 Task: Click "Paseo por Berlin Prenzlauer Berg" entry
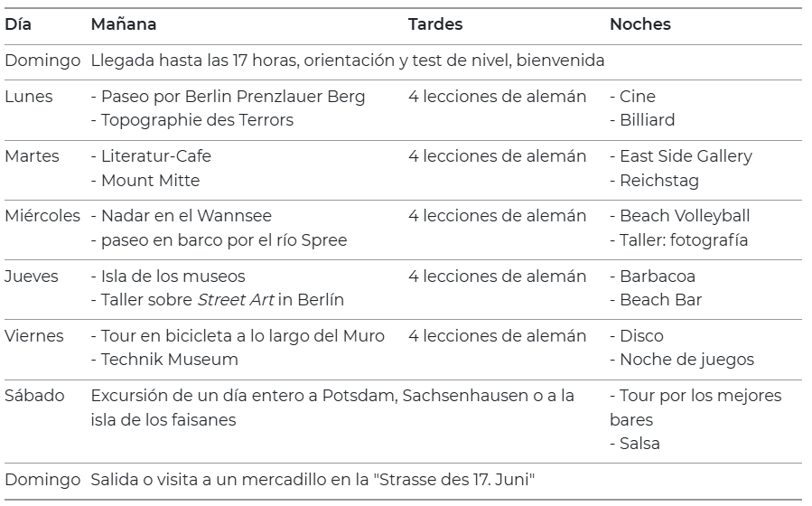click(233, 97)
